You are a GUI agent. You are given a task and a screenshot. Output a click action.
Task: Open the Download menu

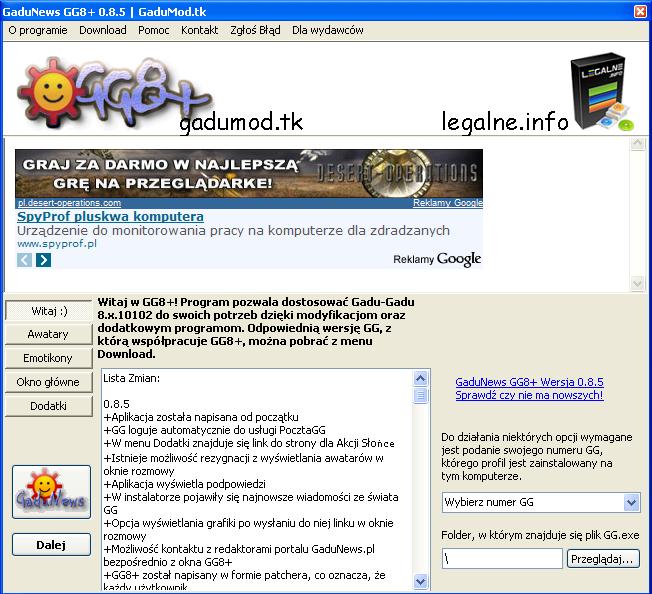click(x=103, y=30)
